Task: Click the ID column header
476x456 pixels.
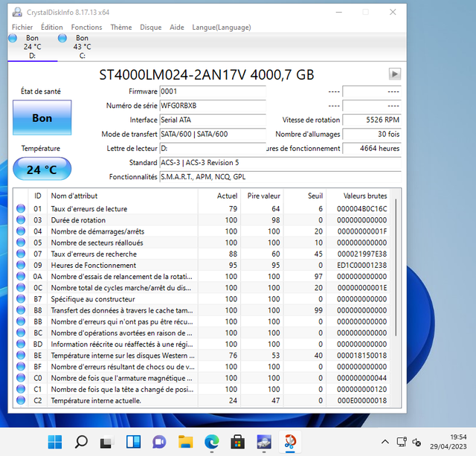Action: tap(38, 196)
